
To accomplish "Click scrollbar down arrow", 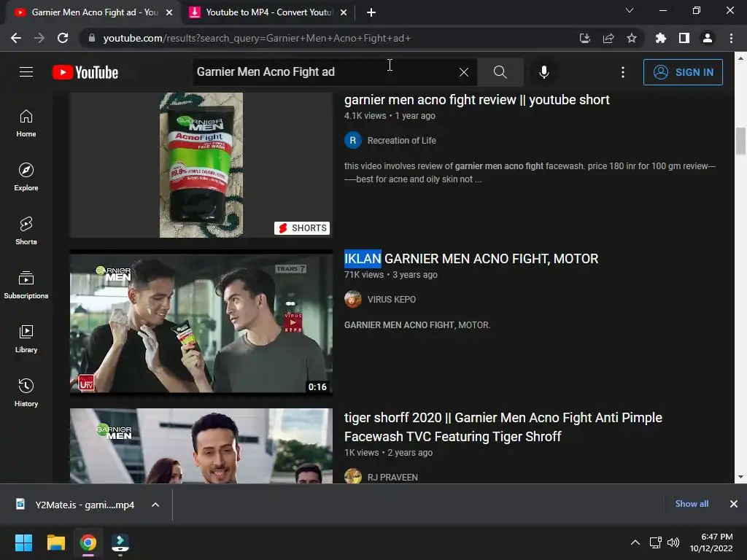I will 740,477.
